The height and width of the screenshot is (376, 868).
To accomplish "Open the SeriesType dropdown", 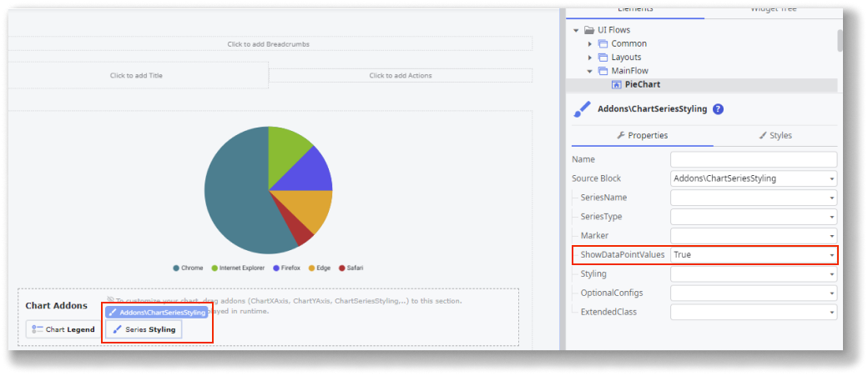I will (x=831, y=217).
